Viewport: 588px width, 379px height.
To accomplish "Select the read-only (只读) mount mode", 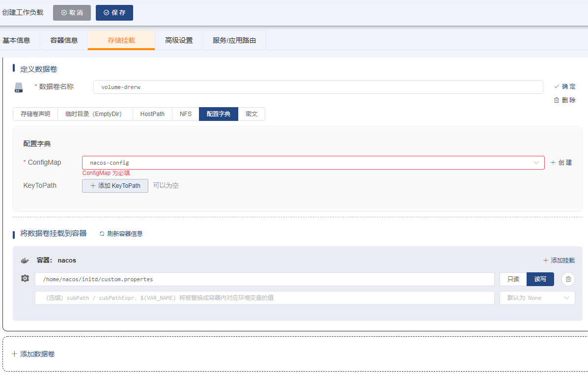I will tap(513, 279).
